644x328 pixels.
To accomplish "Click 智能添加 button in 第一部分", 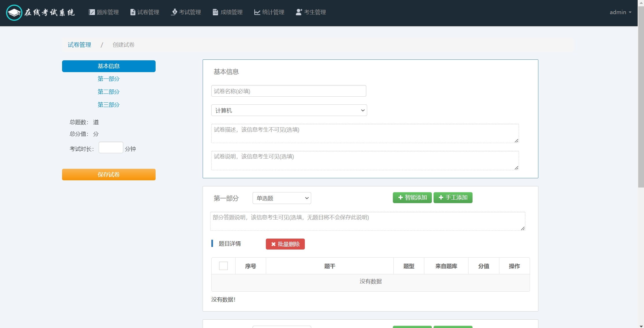I will tap(412, 198).
